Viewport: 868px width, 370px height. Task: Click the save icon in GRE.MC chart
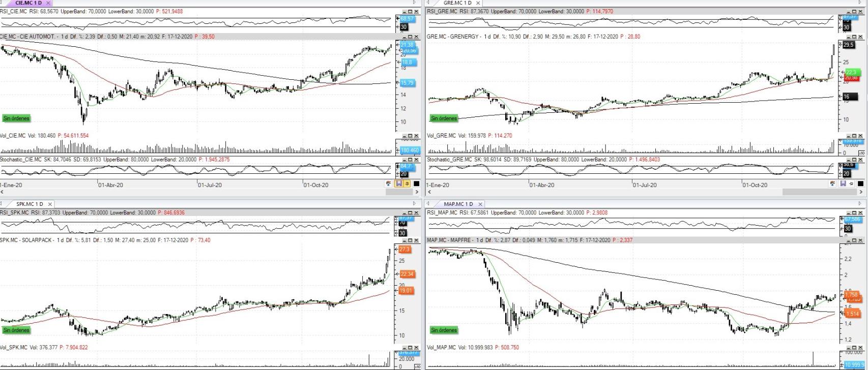[843, 183]
